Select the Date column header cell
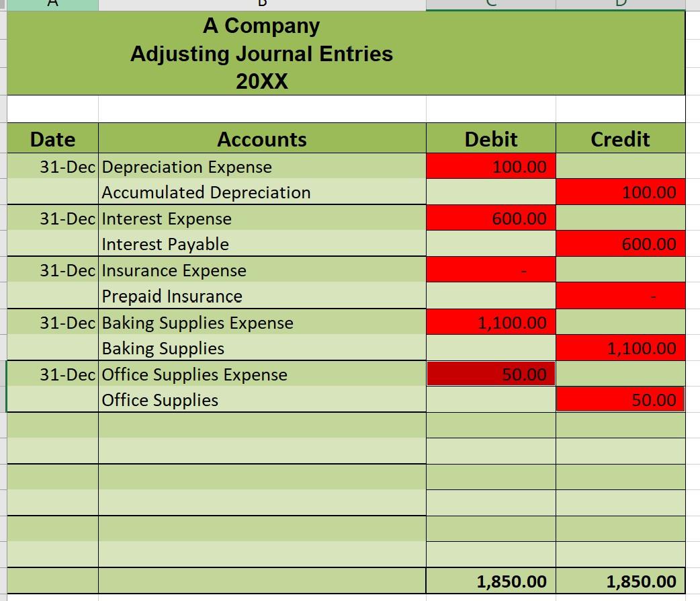Screen dimensions: 700x601 (x=52, y=138)
